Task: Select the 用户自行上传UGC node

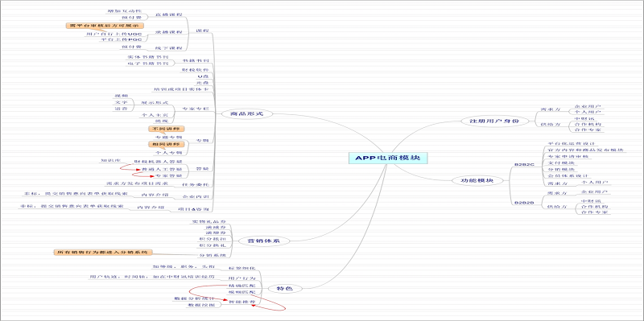Action: [114, 34]
